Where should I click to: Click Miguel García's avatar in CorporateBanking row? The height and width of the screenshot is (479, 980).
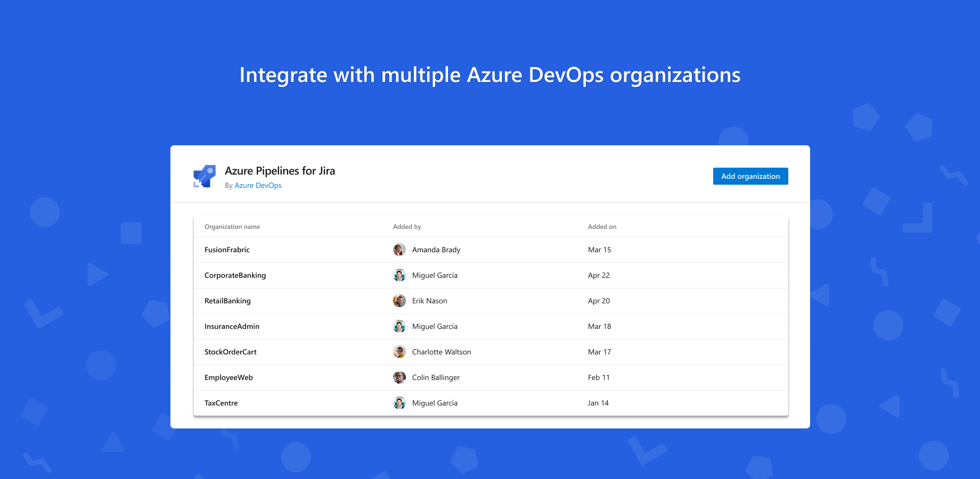click(399, 275)
